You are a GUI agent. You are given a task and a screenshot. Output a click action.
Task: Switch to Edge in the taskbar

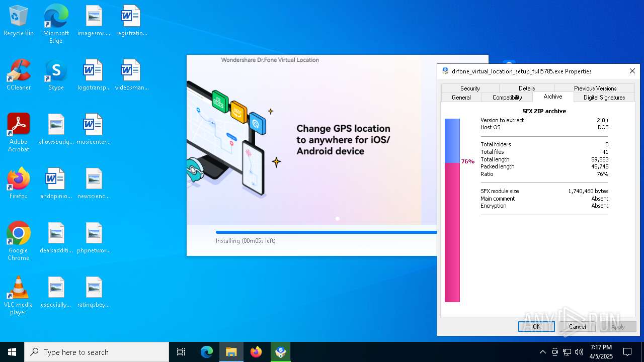point(207,352)
